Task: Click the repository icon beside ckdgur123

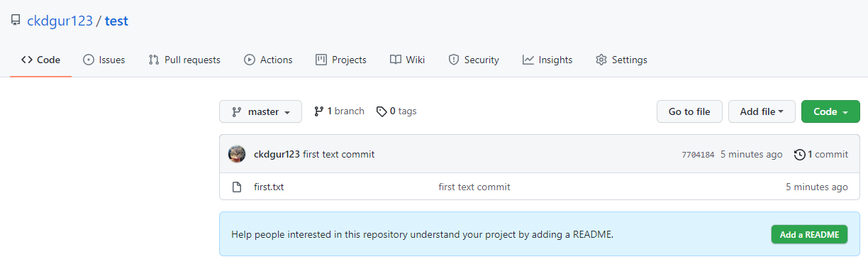Action: (16, 21)
